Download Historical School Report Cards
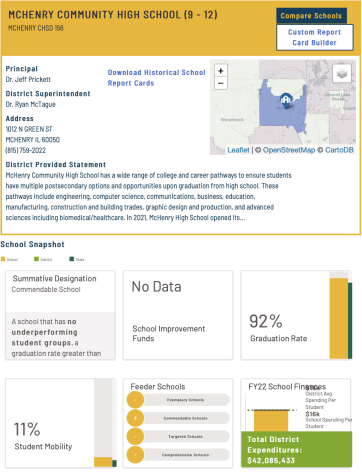 pyautogui.click(x=156, y=78)
